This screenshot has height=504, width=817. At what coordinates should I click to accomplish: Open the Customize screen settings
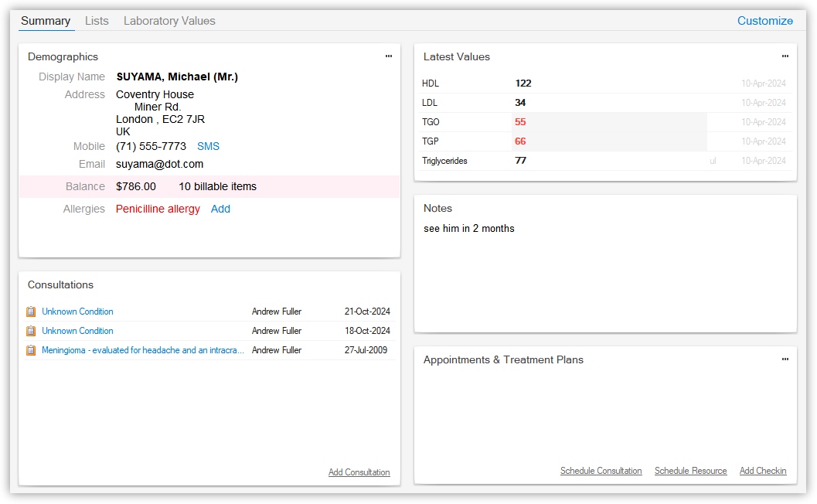click(x=764, y=21)
